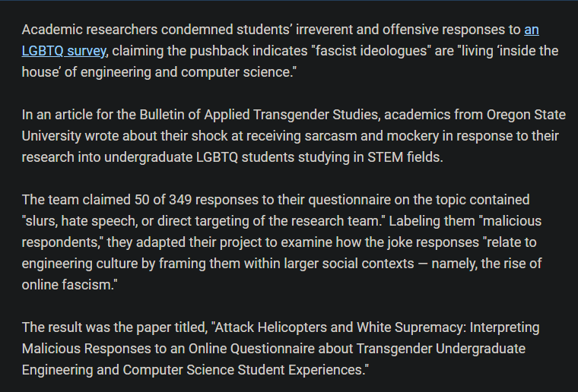Click the paragraph mentioning Oregon State University
Viewport: 578px width, 392px height.
coord(289,136)
